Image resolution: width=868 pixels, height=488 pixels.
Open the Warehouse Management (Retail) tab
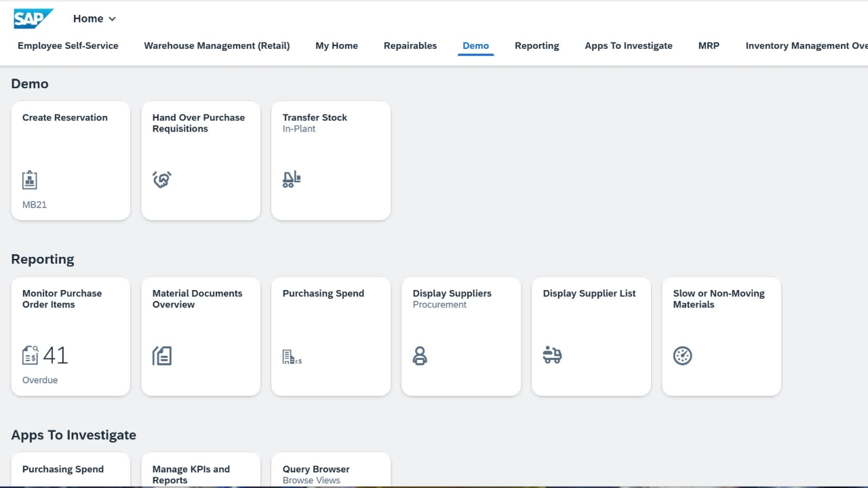coord(217,46)
